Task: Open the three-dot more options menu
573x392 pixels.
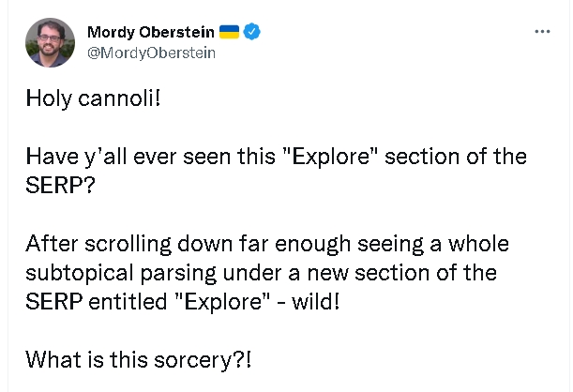Action: pos(542,31)
